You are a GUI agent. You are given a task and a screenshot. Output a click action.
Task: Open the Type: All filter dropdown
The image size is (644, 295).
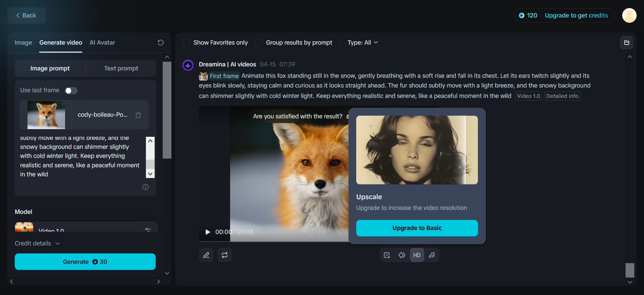tap(363, 43)
